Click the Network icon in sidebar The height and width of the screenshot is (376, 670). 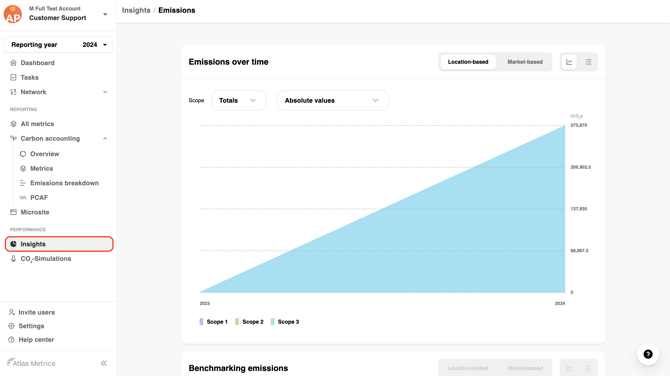tap(13, 92)
